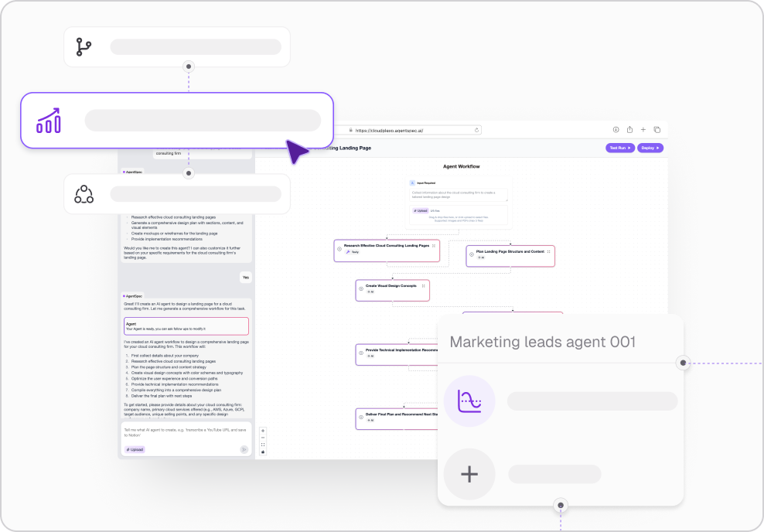Send the chat message with the arrow icon
The image size is (764, 532).
244,450
